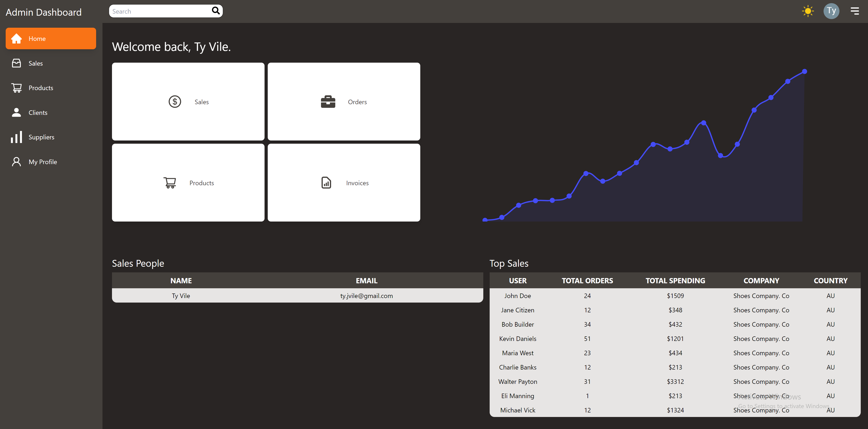Select the Ty Vile row in Sales People
Viewport: 868px width, 429px height.
(181, 296)
